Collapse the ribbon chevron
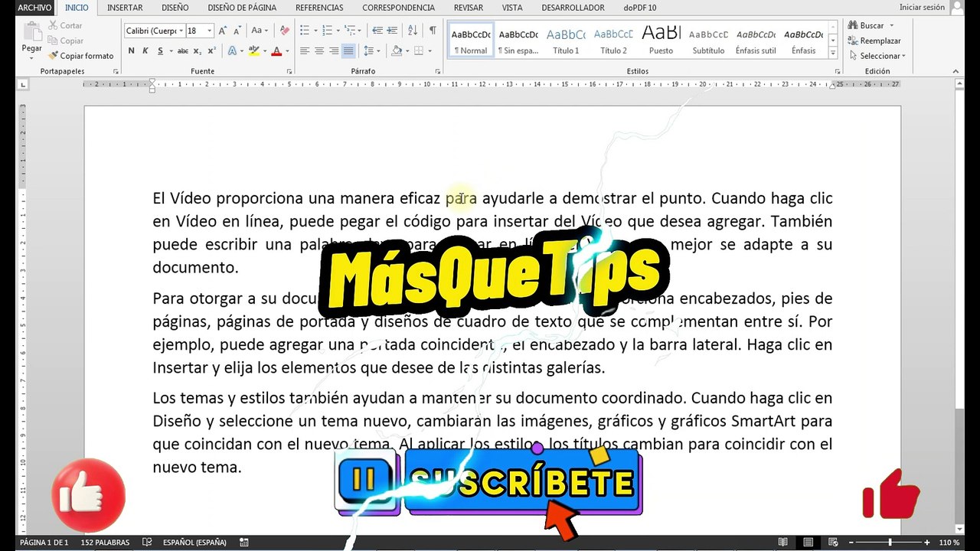 [955, 72]
